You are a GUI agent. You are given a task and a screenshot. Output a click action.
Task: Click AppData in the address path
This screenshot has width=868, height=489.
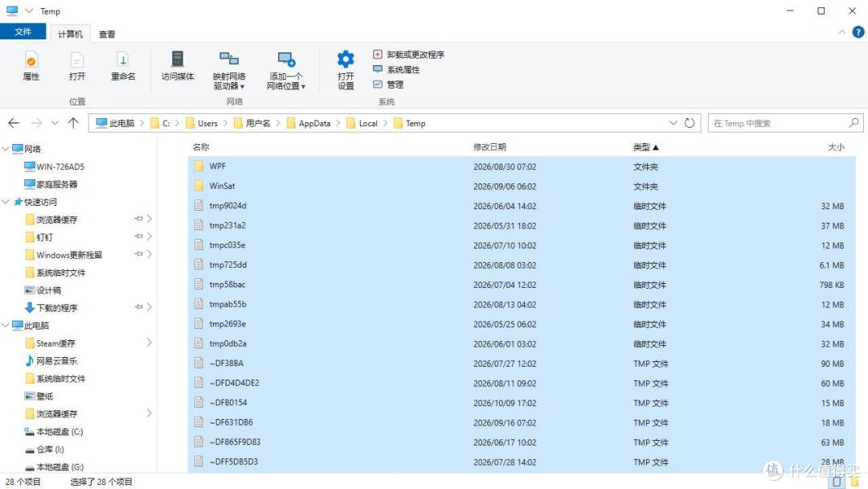tap(314, 123)
